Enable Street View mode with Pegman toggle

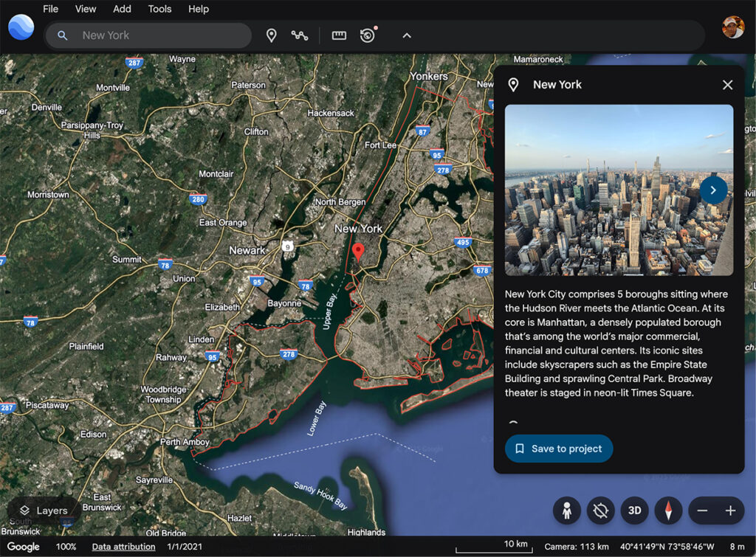coord(567,511)
